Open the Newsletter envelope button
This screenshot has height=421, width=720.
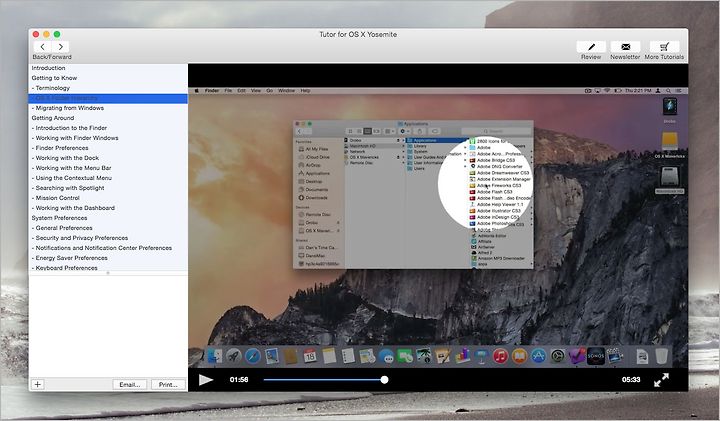[625, 47]
